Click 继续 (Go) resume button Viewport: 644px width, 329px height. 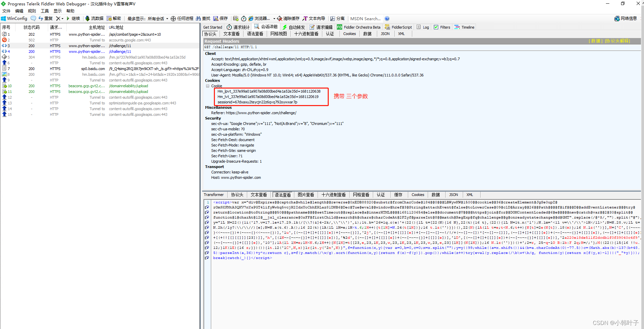pyautogui.click(x=73, y=19)
